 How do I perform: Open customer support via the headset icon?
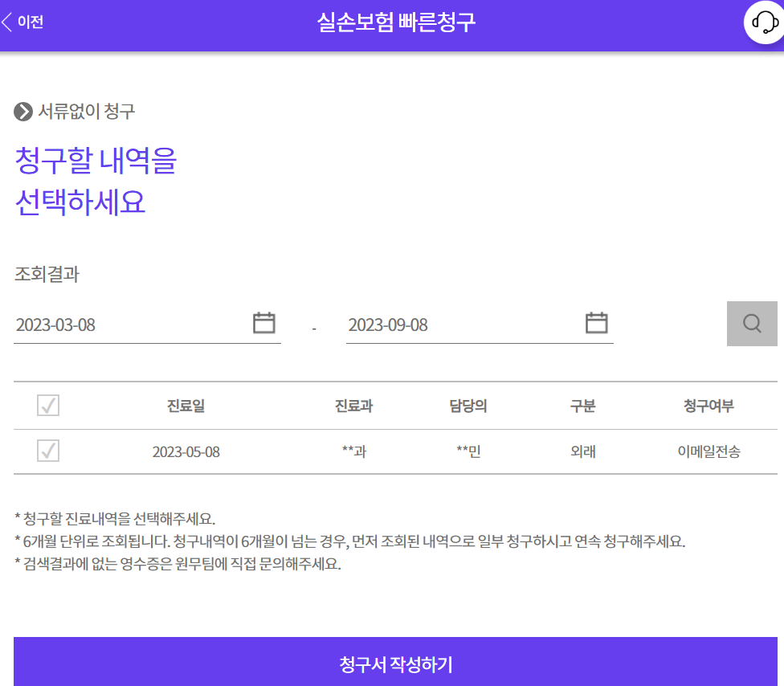click(763, 22)
